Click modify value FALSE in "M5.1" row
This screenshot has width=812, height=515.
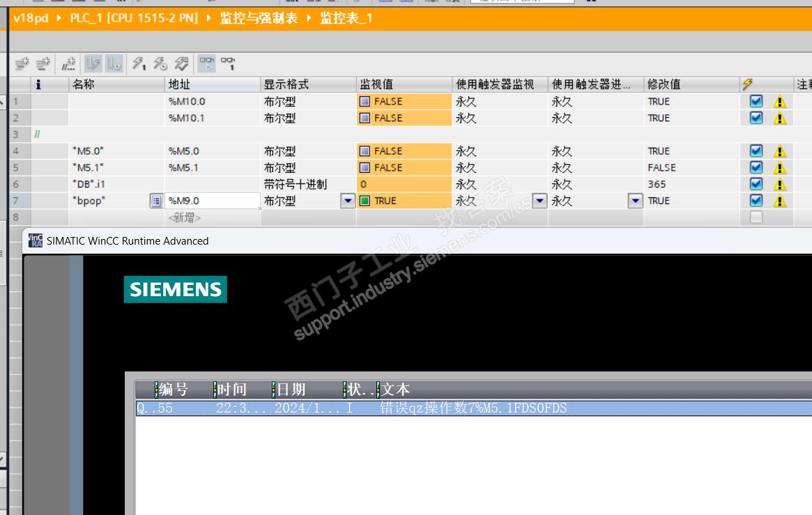(x=691, y=168)
